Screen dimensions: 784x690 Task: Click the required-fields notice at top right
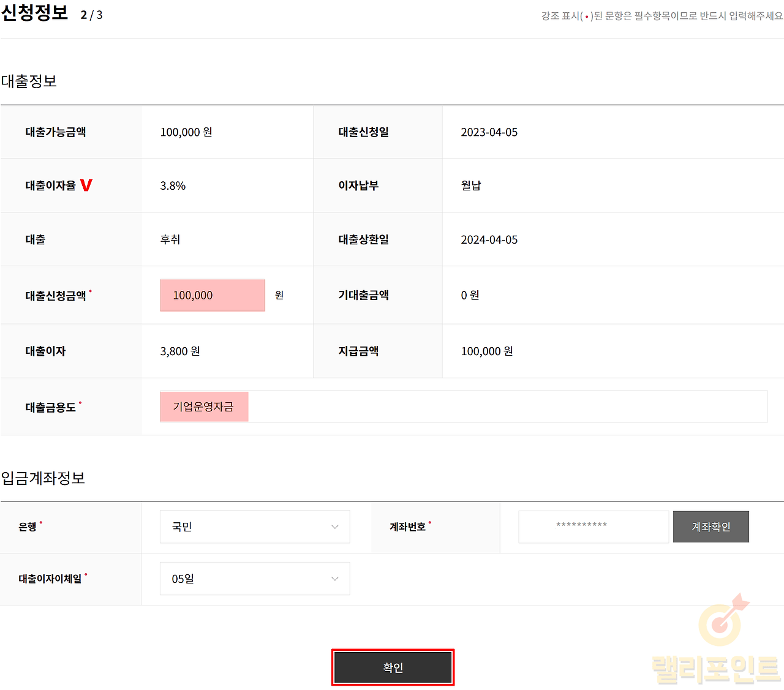pos(661,16)
